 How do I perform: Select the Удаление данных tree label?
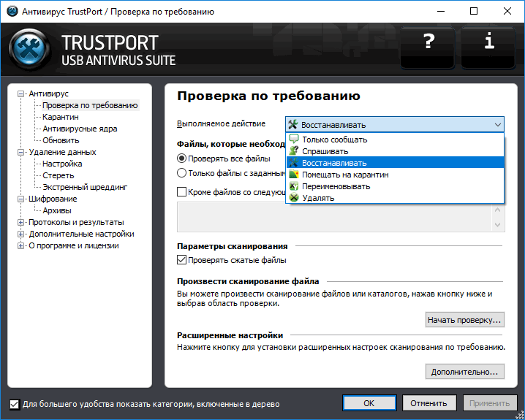click(62, 152)
